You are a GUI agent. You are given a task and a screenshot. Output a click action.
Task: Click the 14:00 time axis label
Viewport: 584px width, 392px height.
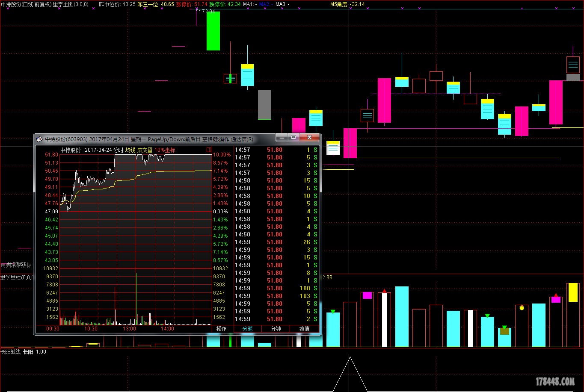click(x=167, y=329)
